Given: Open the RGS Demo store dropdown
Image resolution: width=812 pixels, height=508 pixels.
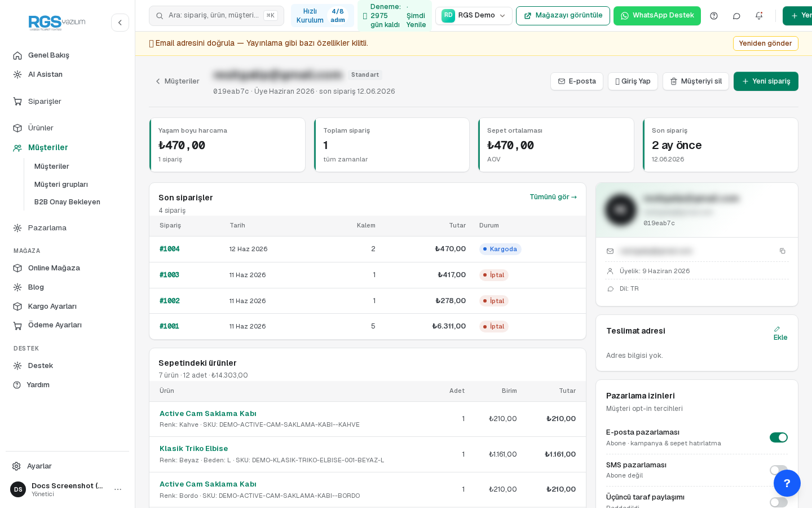Looking at the screenshot, I should [474, 16].
